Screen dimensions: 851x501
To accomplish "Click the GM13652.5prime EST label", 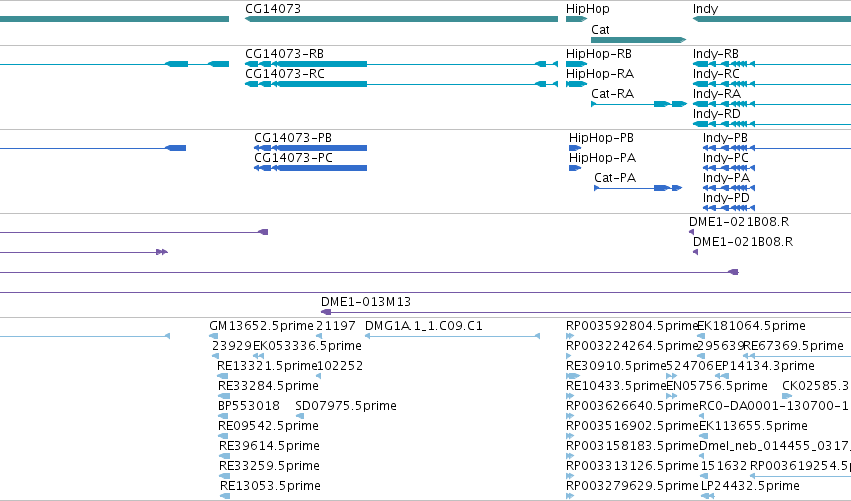I will 262,326.
